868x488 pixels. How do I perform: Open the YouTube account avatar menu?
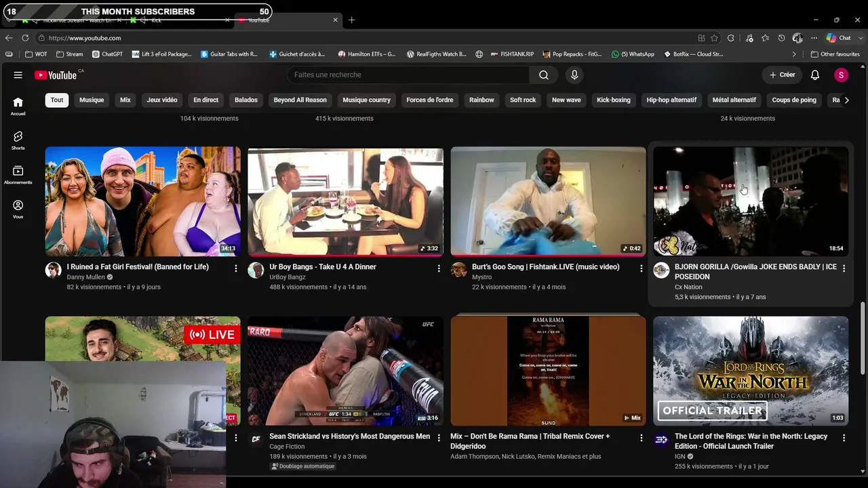point(841,75)
